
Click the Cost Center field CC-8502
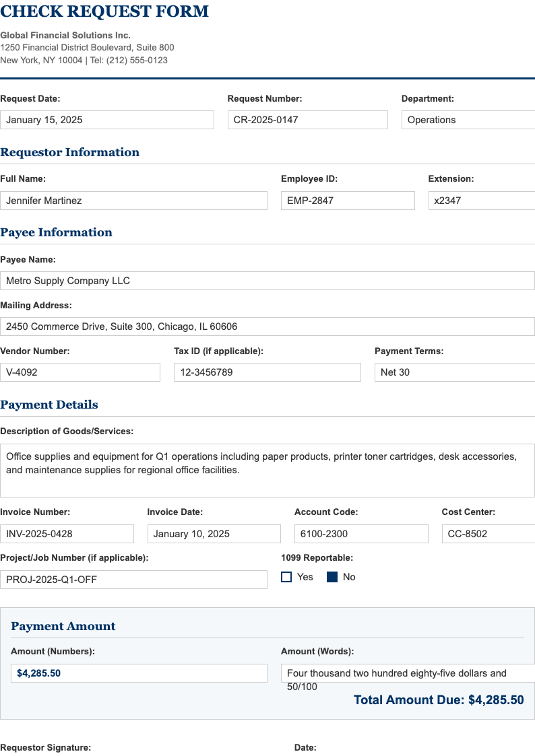click(488, 533)
